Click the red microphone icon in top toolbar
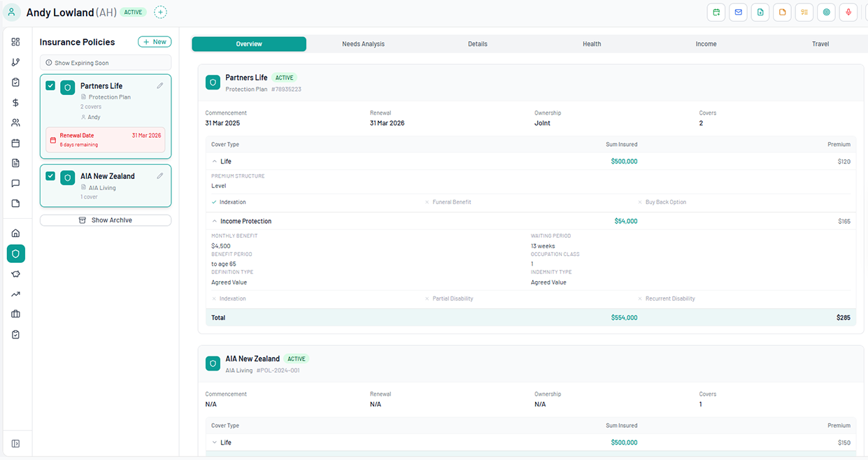This screenshot has height=460, width=868. [x=848, y=13]
